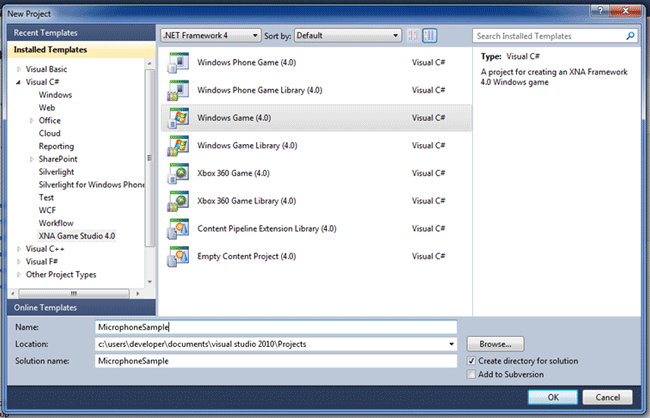
Task: Expand the Other Project Types node
Action: pos(19,275)
